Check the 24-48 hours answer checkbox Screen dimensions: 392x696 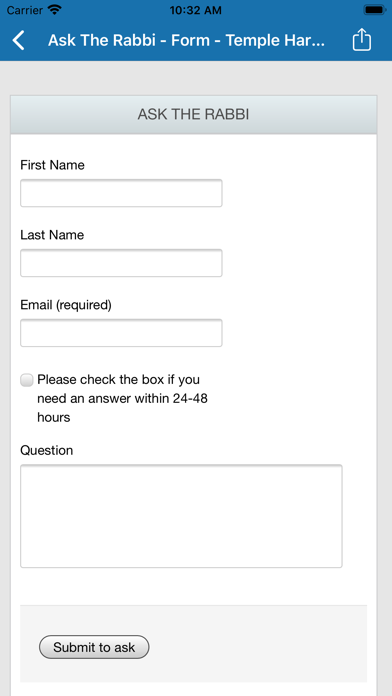(27, 380)
